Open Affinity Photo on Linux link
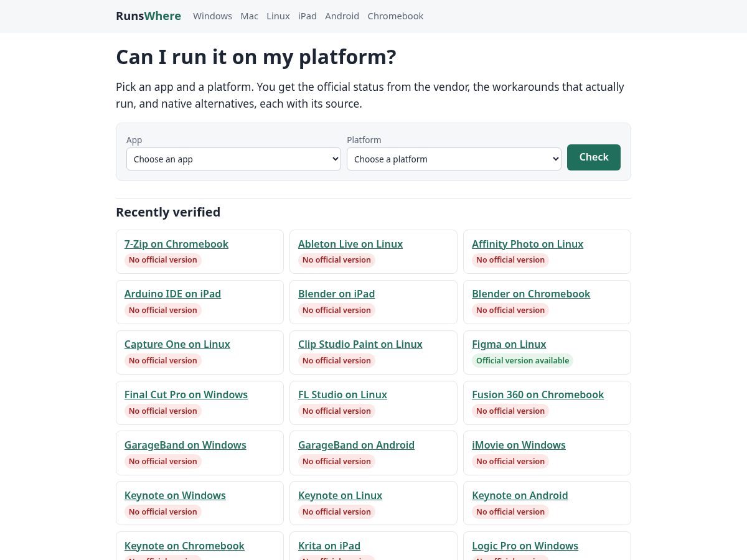The image size is (747, 560). (527, 244)
